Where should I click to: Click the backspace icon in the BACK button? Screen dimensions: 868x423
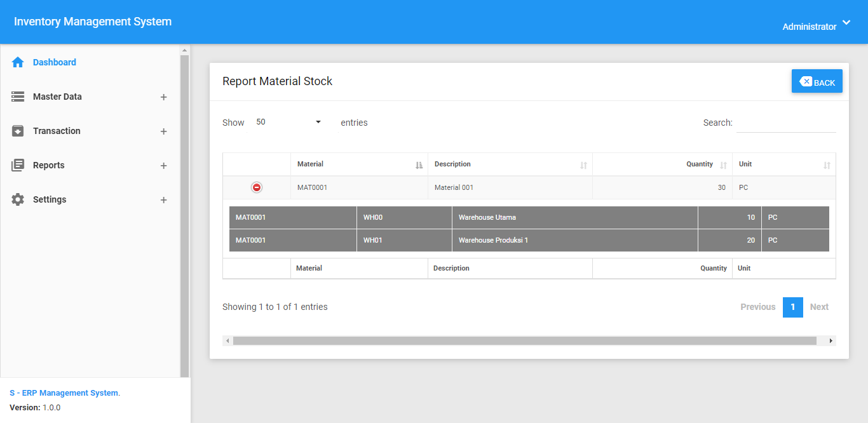click(x=806, y=81)
